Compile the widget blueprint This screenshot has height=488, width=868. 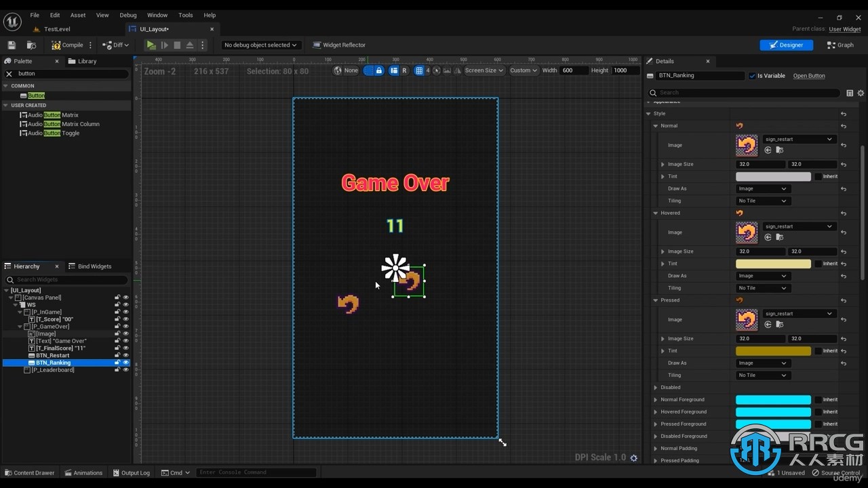pos(67,45)
